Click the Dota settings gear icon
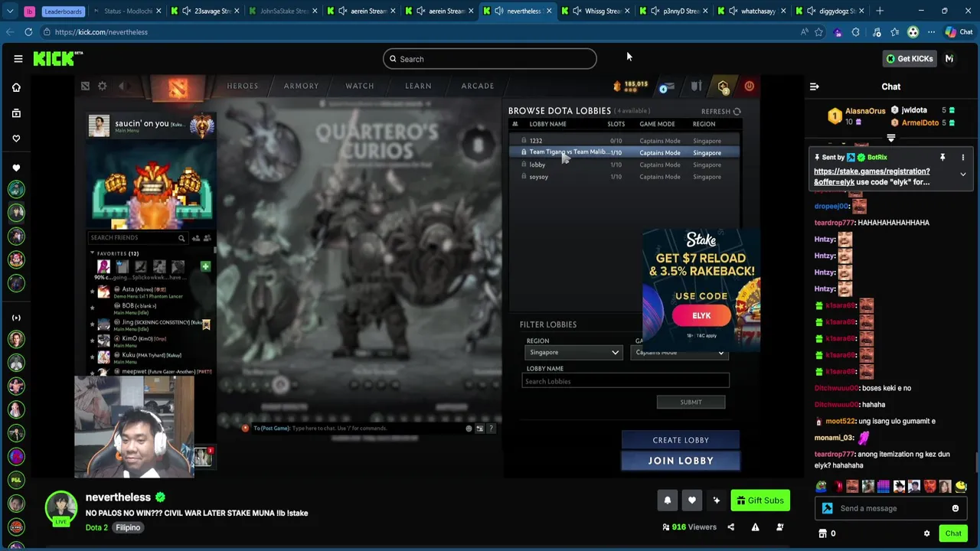The height and width of the screenshot is (551, 980). point(103,86)
